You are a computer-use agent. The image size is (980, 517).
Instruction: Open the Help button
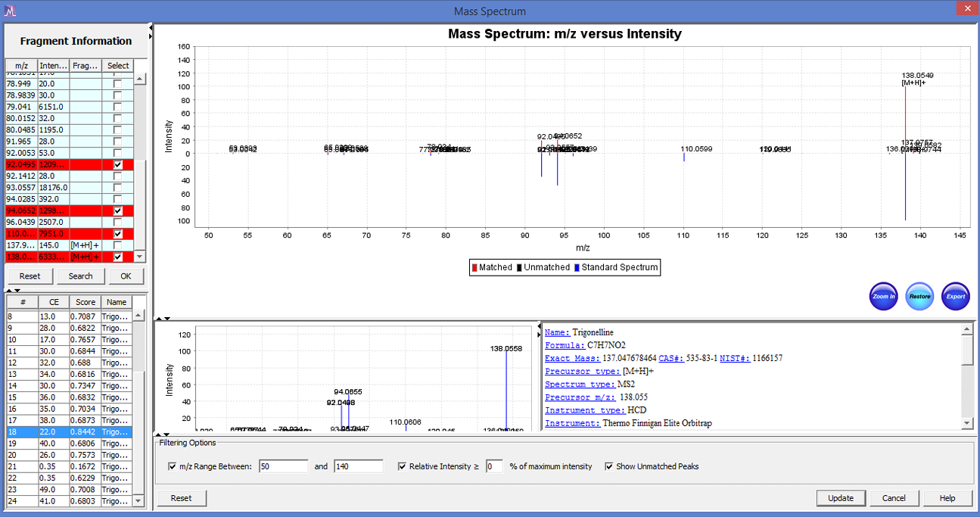tap(947, 498)
